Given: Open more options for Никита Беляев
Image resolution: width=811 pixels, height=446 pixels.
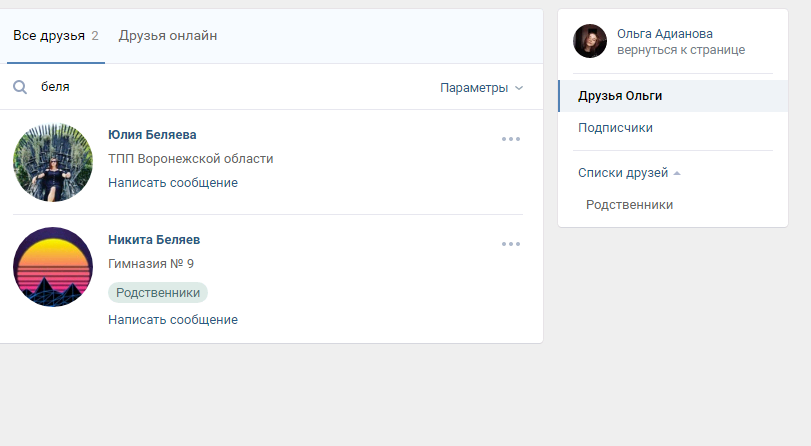Looking at the screenshot, I should (511, 244).
